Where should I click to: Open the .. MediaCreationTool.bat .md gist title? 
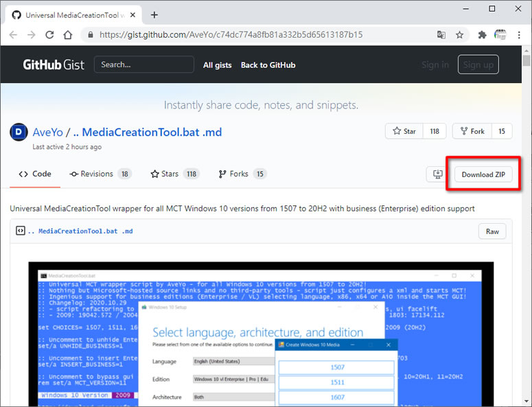(148, 132)
